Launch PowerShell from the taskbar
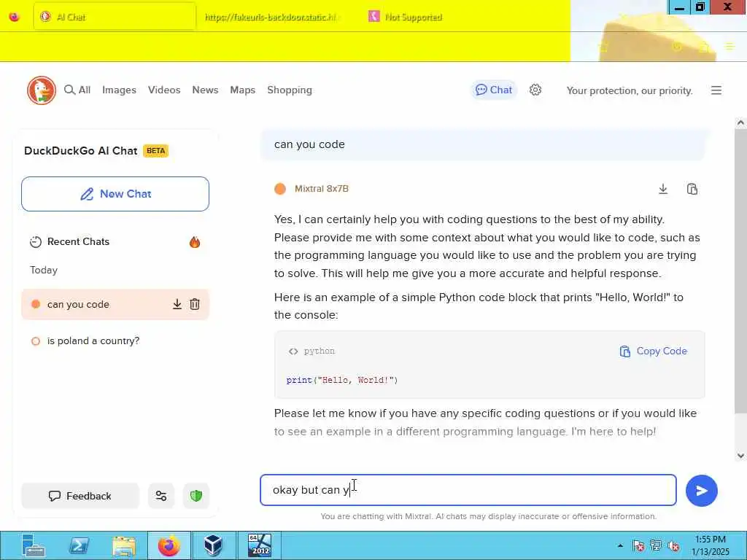Screen dimensions: 747x560 (79, 545)
